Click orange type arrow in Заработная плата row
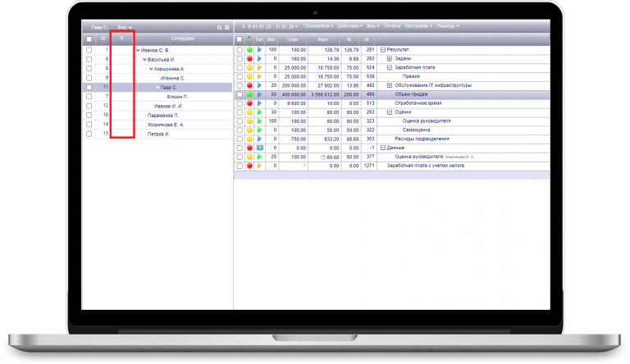 tap(259, 67)
